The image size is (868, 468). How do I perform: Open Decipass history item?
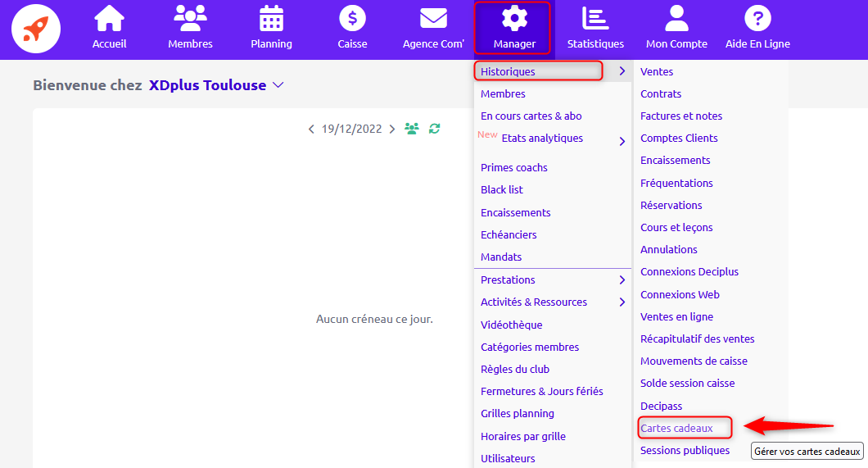click(661, 406)
